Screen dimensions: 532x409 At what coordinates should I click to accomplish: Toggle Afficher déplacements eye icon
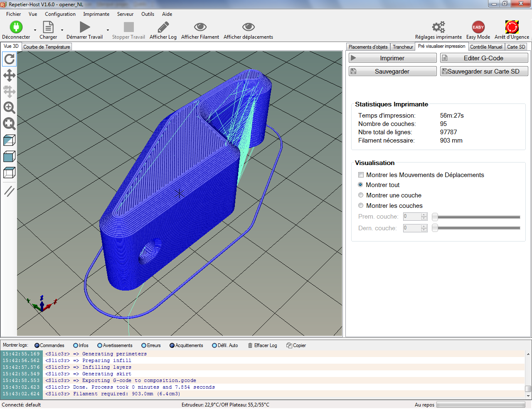(x=249, y=27)
